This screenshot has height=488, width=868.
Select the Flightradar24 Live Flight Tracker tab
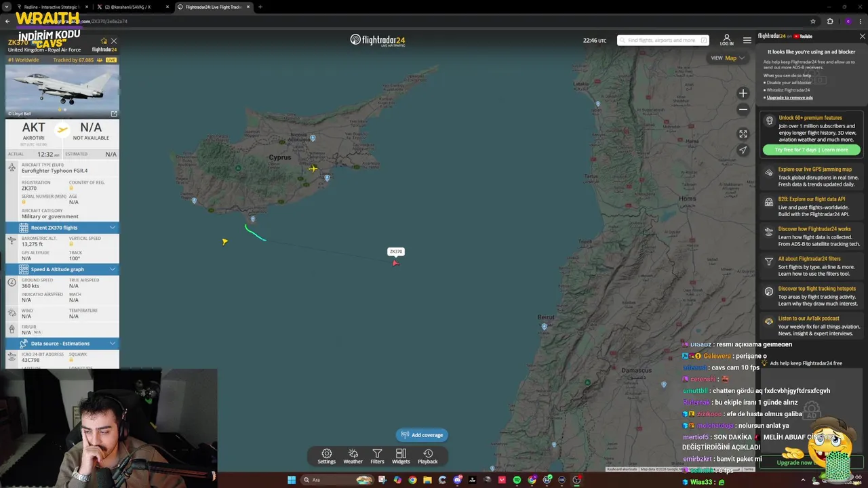click(x=213, y=7)
